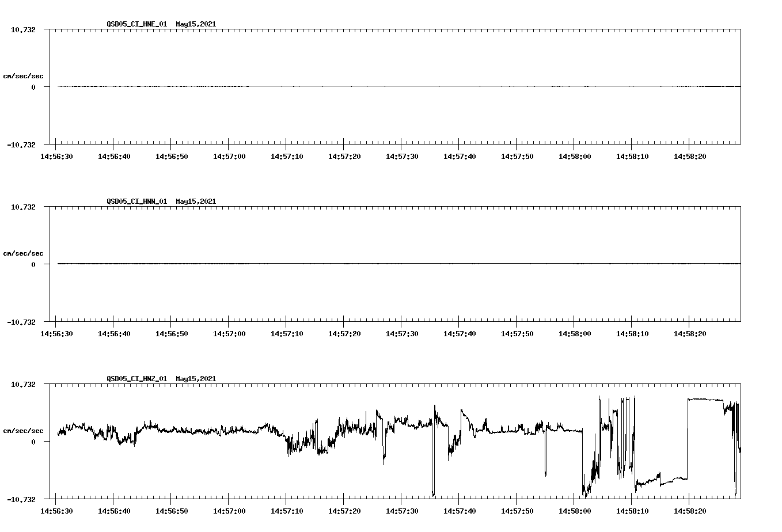Click the QSD05_CI_HNZ_01 chart title
The height and width of the screenshot is (532, 782).
click(x=161, y=379)
